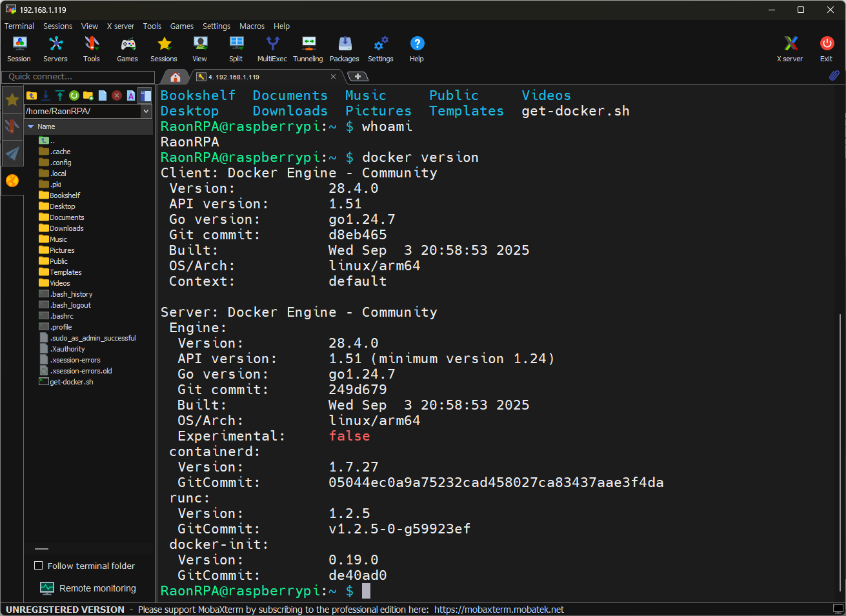The width and height of the screenshot is (846, 616).
Task: Click Remote monitoring button
Action: tap(88, 588)
